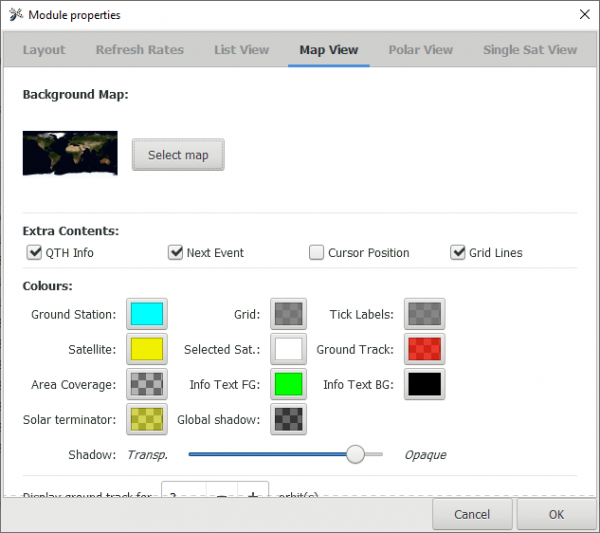Open the Info Text BG black colour
Screen dimensions: 600x533
tap(425, 384)
